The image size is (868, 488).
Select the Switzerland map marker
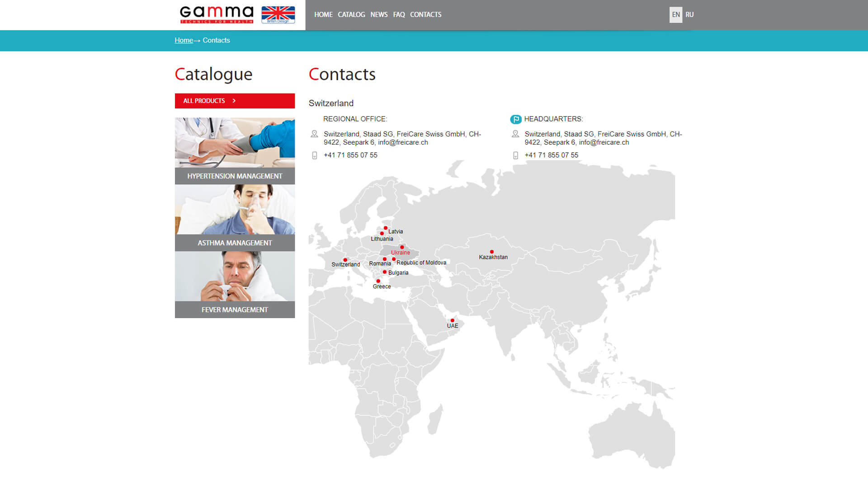[345, 260]
